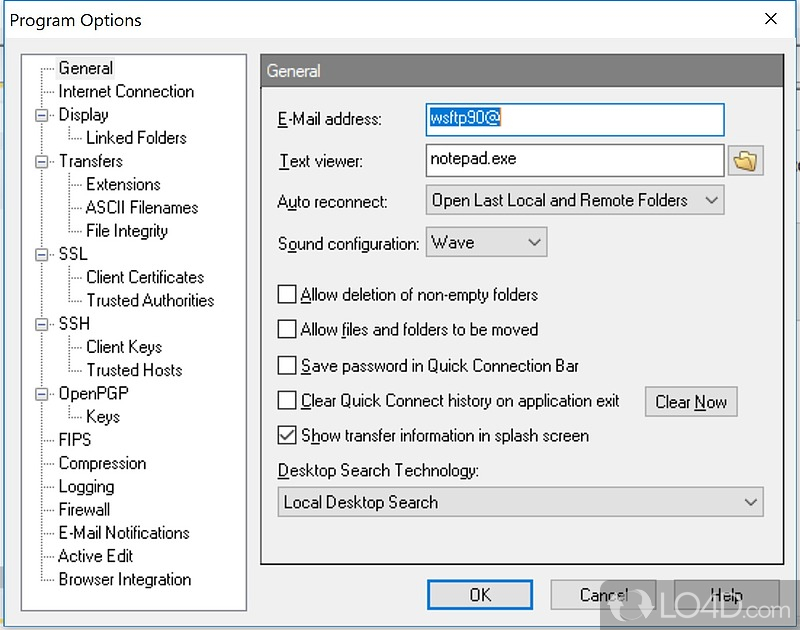Viewport: 800px width, 630px height.
Task: Go to Client Certificates under SSL
Action: 145,277
